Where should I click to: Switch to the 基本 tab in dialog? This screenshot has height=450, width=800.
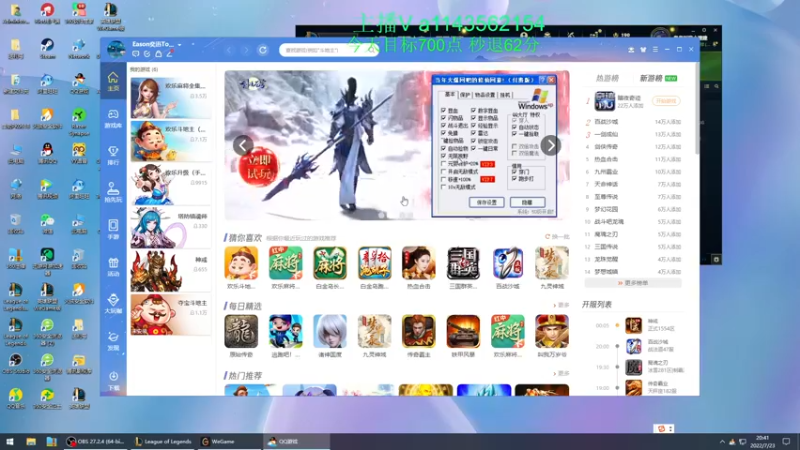[x=449, y=94]
